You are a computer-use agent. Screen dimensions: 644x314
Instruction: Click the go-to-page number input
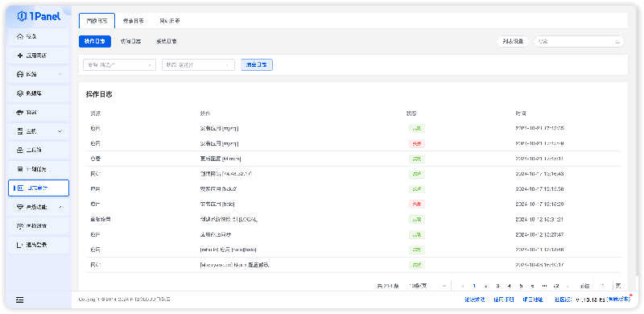pyautogui.click(x=602, y=286)
